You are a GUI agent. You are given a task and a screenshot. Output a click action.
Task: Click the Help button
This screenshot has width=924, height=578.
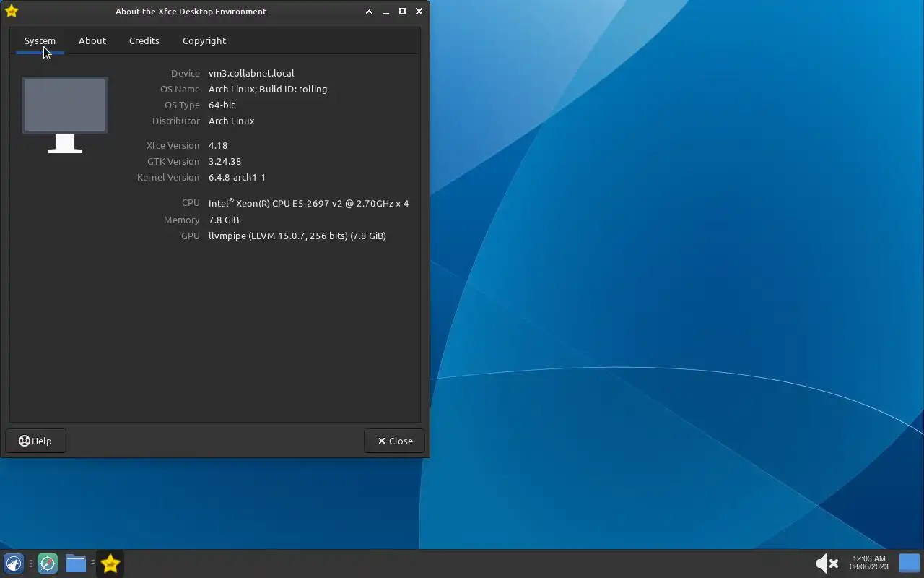[x=35, y=441]
